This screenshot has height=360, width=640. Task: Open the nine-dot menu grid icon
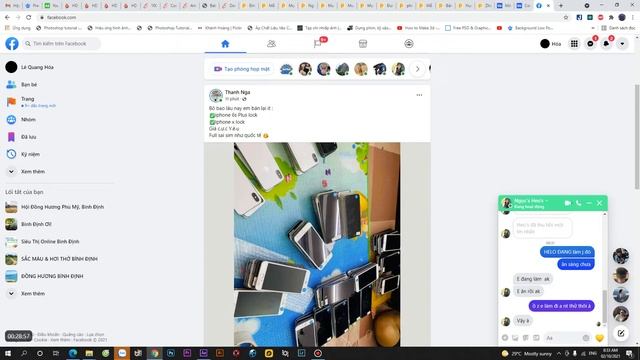point(574,44)
